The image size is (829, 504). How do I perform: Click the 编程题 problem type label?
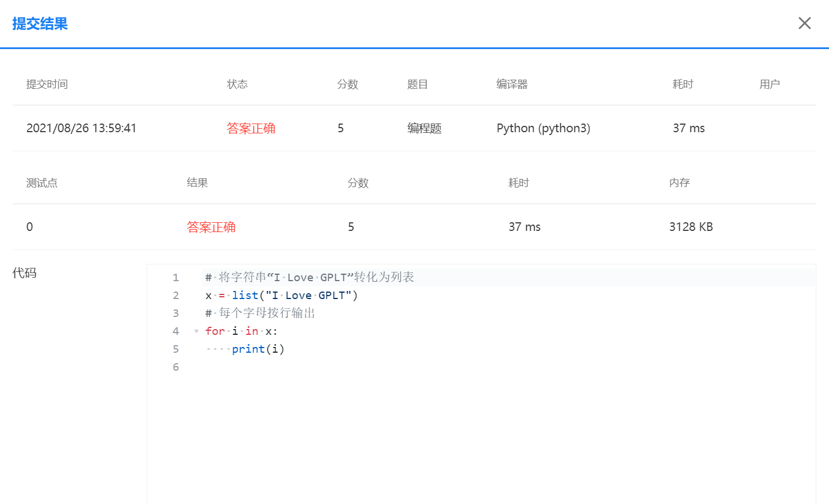pos(424,128)
